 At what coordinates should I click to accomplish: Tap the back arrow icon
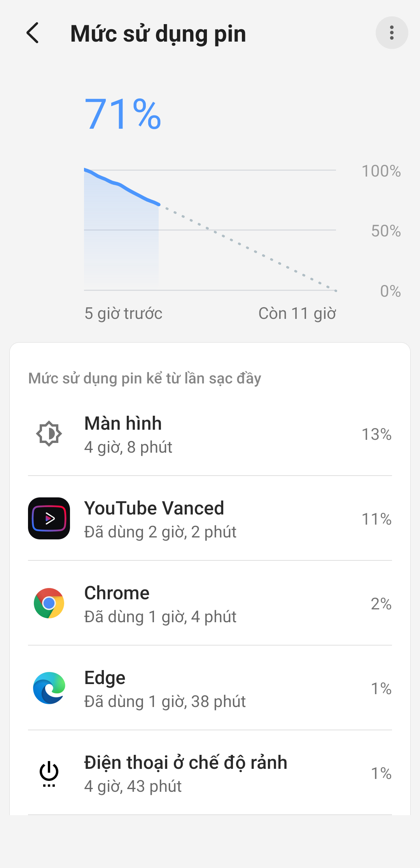(x=33, y=33)
